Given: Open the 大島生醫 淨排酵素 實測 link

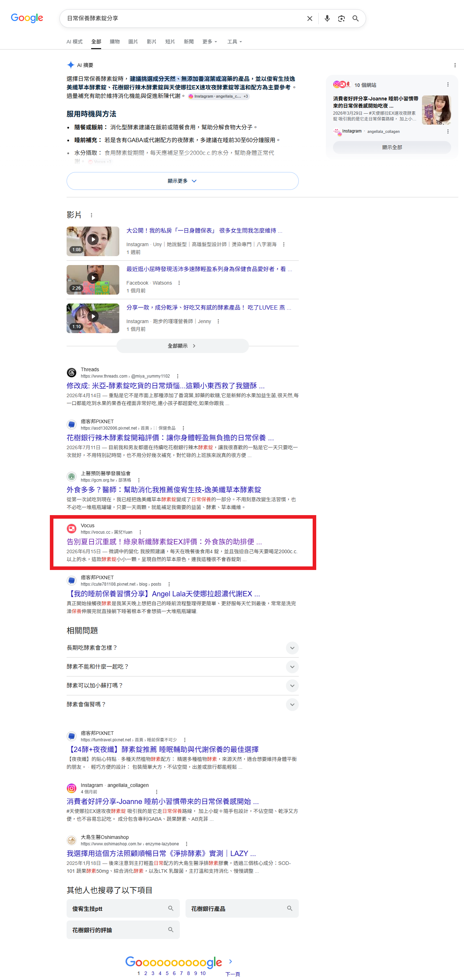Looking at the screenshot, I should point(161,853).
